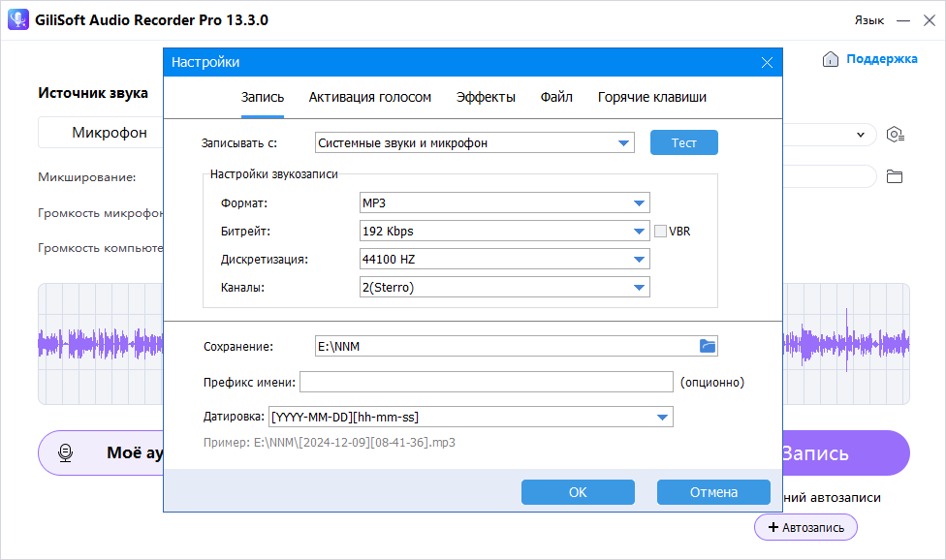The width and height of the screenshot is (946, 560).
Task: Click the Отмена button
Action: tap(713, 492)
